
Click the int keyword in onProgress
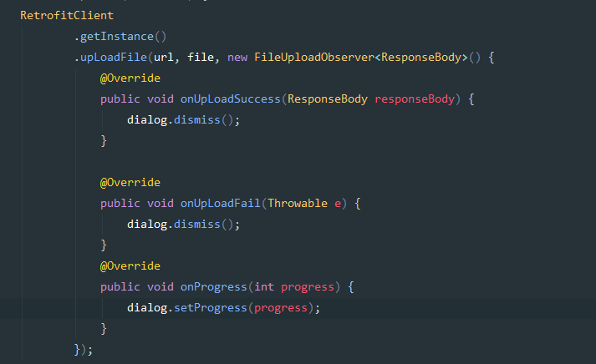264,287
